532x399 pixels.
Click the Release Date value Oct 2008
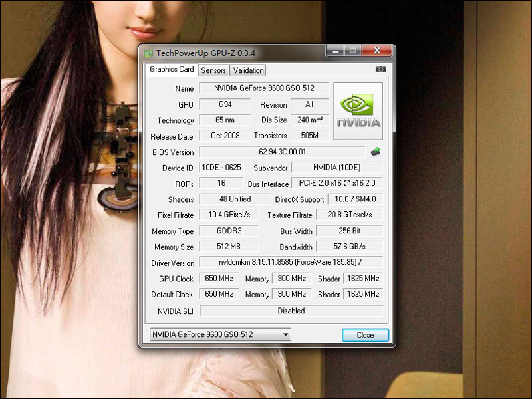click(225, 136)
